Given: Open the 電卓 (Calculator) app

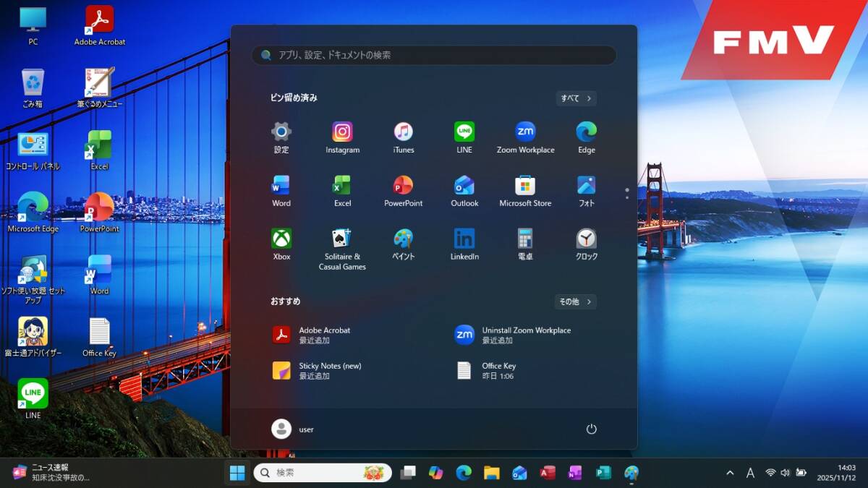Looking at the screenshot, I should tap(525, 244).
